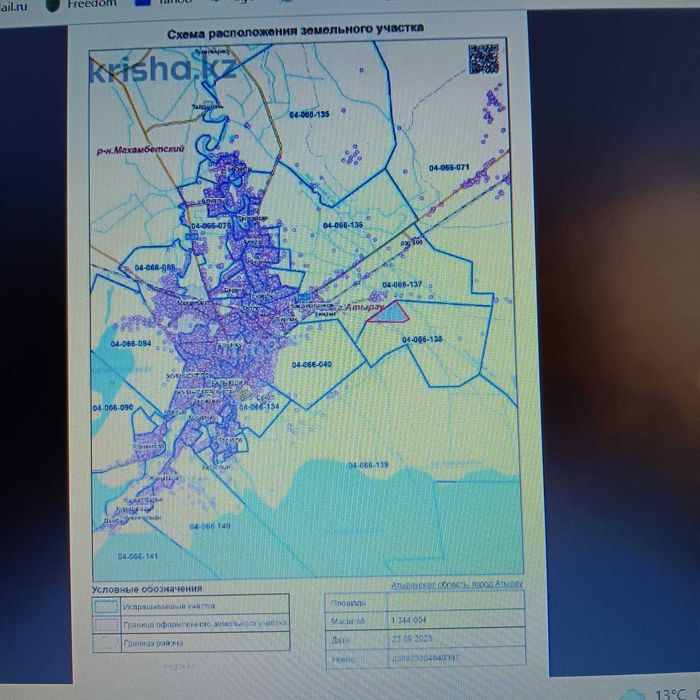The height and width of the screenshot is (700, 700).
Task: Click the map label 04-066-088
Action: pos(155,268)
